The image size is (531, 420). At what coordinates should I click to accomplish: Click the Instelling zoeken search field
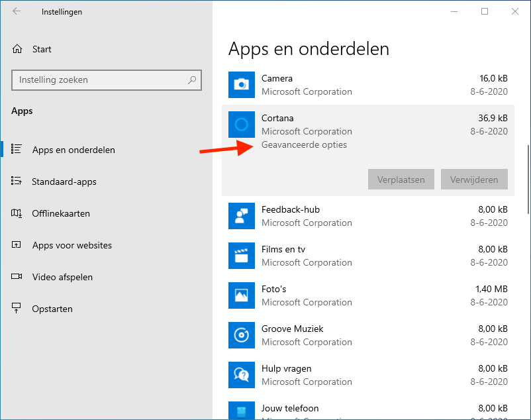(101, 80)
